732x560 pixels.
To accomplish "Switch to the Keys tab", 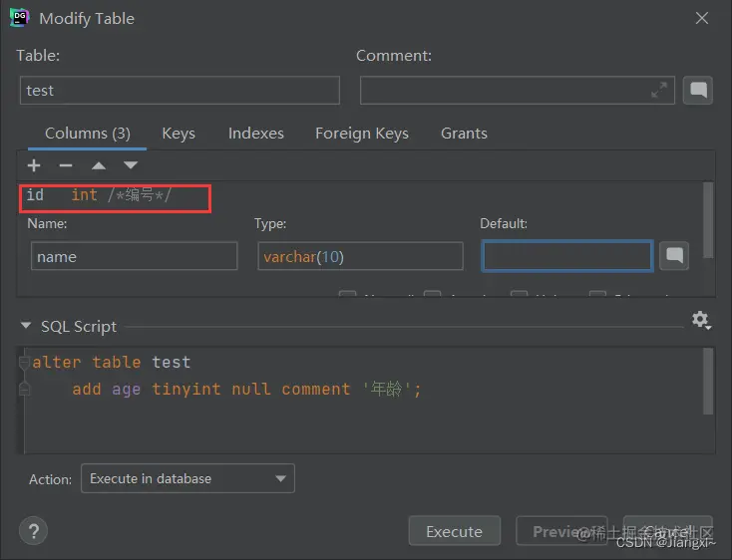I will point(179,134).
